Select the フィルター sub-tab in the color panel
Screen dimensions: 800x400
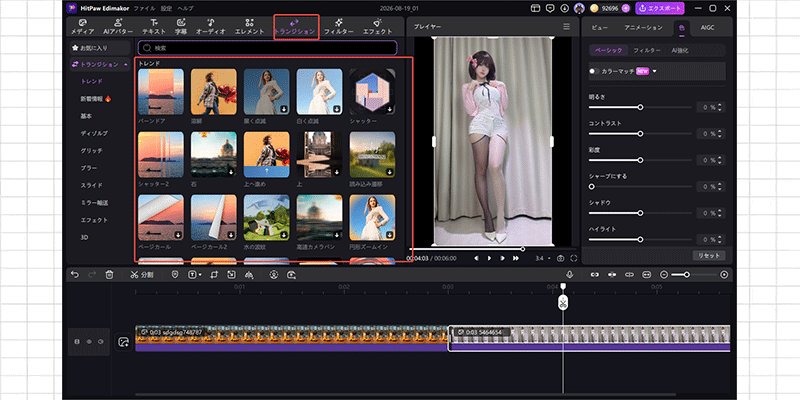646,51
